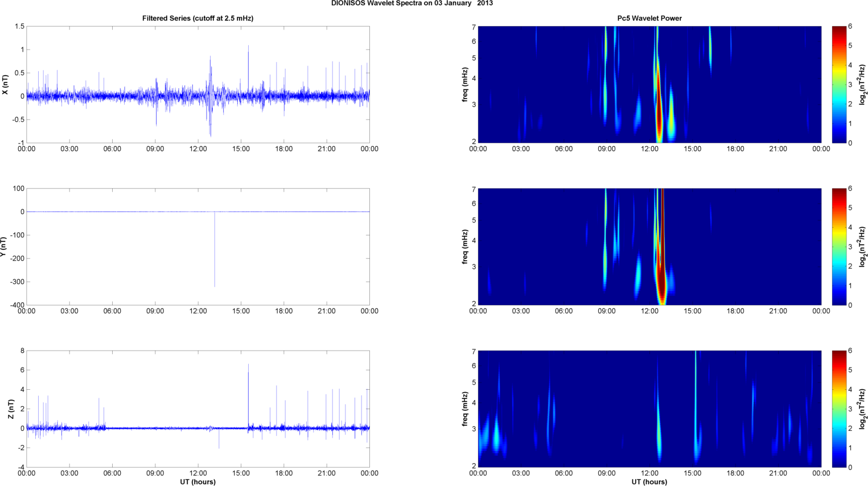Click the 15:00 tick under top spectrogram
Image resolution: width=868 pixels, height=486 pixels.
[692, 149]
